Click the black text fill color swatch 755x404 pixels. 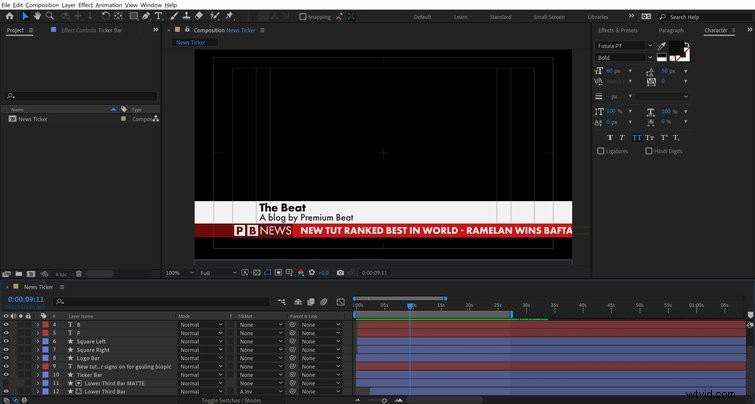coord(677,48)
